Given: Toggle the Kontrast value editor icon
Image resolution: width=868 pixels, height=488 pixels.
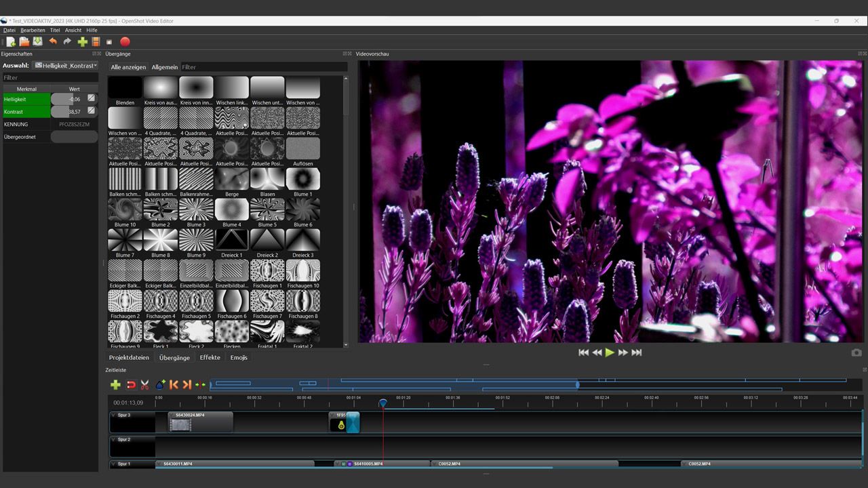Looking at the screenshot, I should [90, 111].
